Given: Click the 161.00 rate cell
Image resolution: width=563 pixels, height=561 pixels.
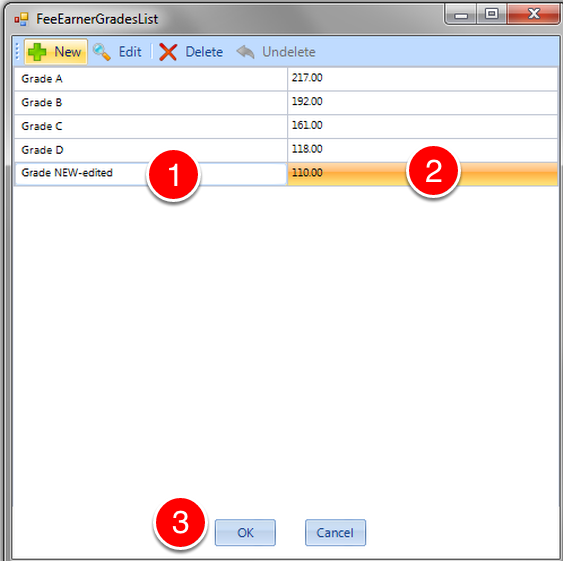Looking at the screenshot, I should tap(423, 126).
